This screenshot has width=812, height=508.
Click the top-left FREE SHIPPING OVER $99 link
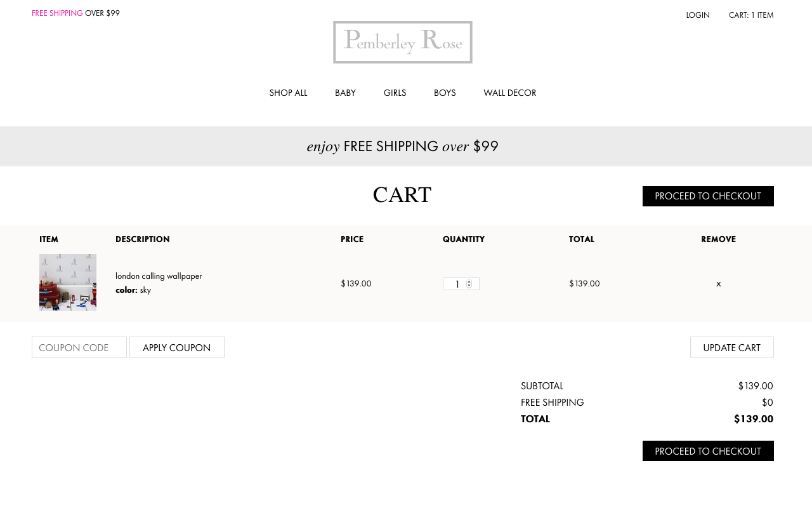(75, 13)
